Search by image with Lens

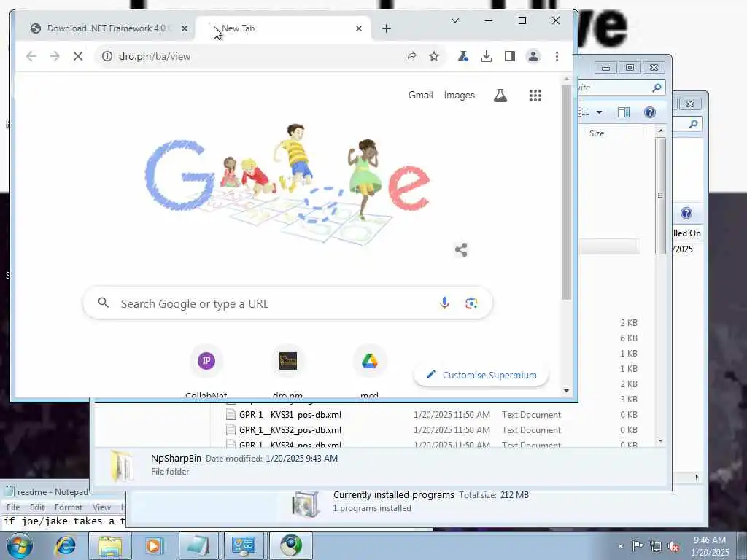(472, 303)
